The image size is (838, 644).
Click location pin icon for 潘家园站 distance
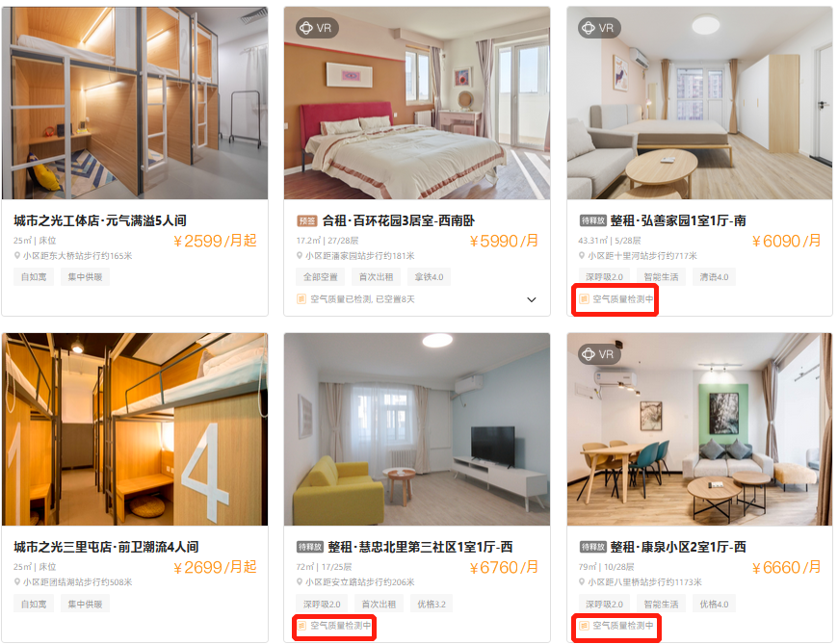click(300, 256)
